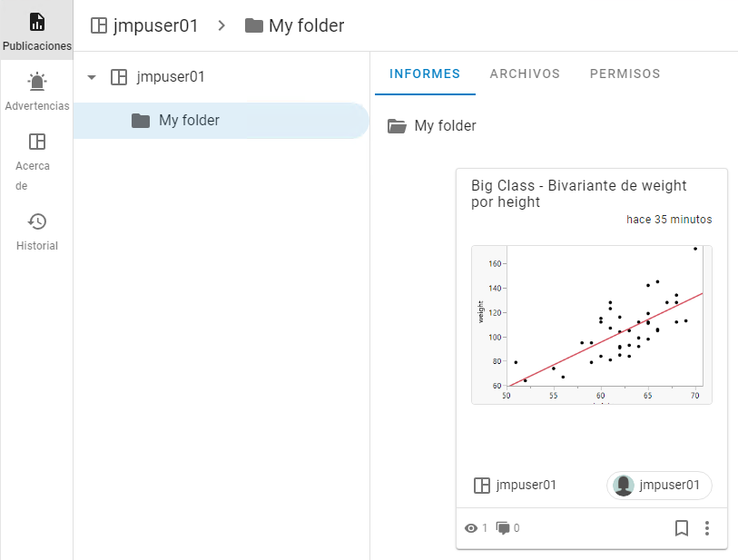Click the jmpuser01 avatar chip
738x560 pixels.
[x=659, y=486]
